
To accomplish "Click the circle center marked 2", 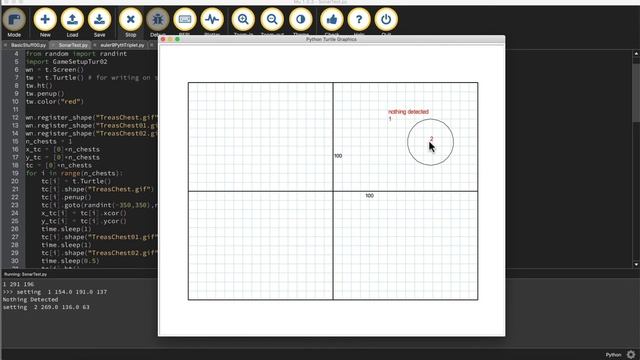I will 431,139.
